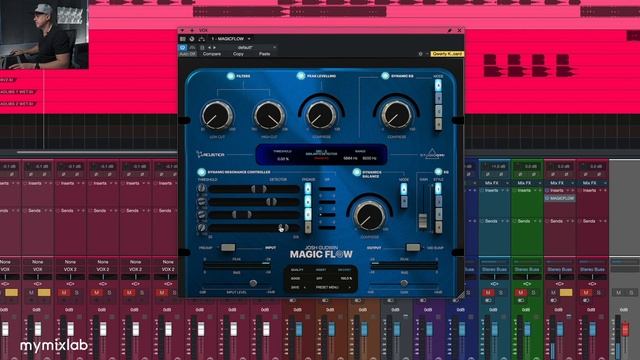640x360 pixels.
Task: Select the second EQ Style button
Action: tap(438, 202)
